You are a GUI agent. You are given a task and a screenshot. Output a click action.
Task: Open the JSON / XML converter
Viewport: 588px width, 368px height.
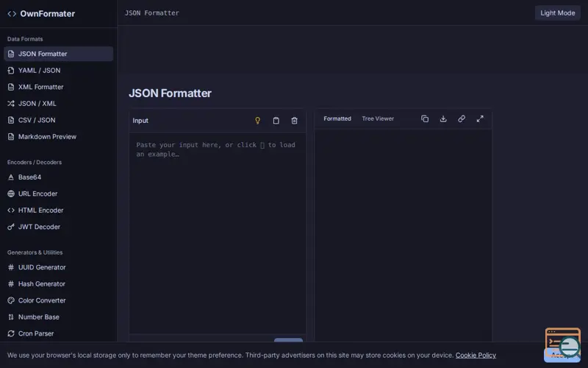(59, 103)
